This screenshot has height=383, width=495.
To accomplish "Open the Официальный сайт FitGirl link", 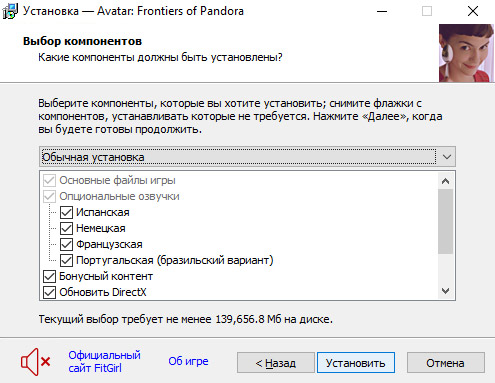I will [x=104, y=362].
